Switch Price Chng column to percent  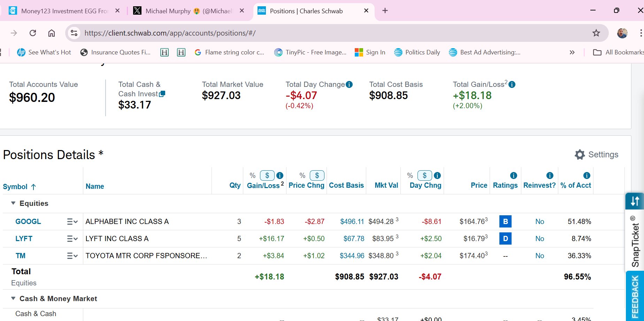tap(302, 176)
